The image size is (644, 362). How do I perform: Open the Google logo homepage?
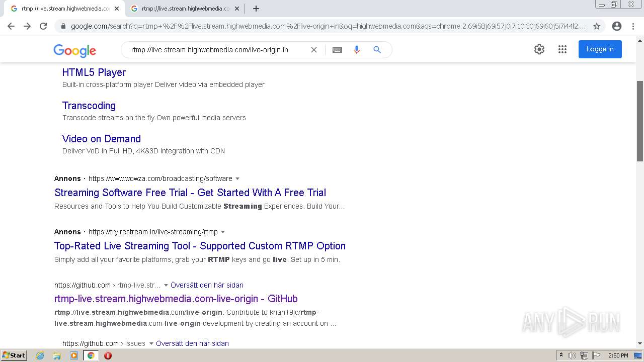click(74, 50)
